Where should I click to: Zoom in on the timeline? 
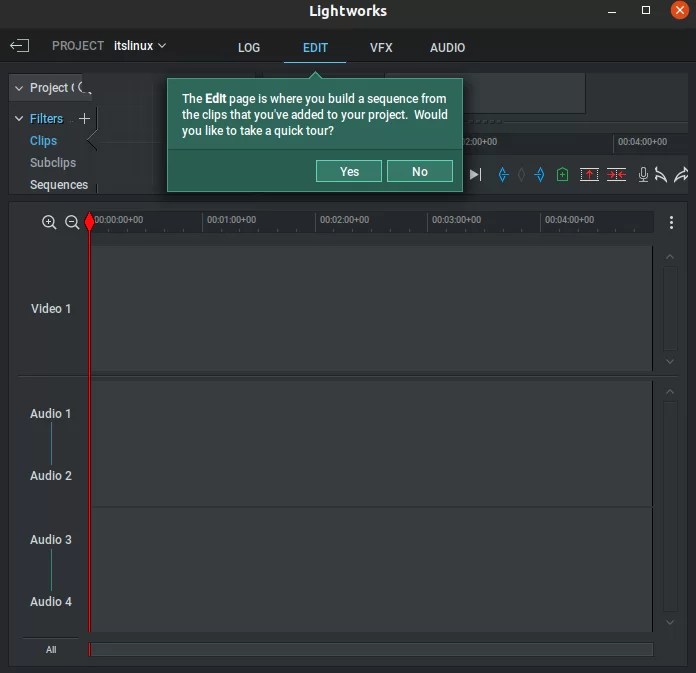click(x=49, y=222)
